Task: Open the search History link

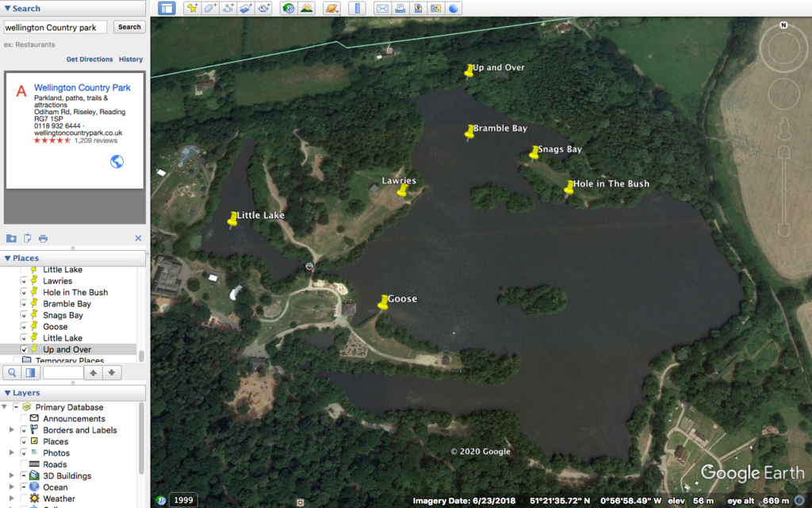Action: [131, 60]
